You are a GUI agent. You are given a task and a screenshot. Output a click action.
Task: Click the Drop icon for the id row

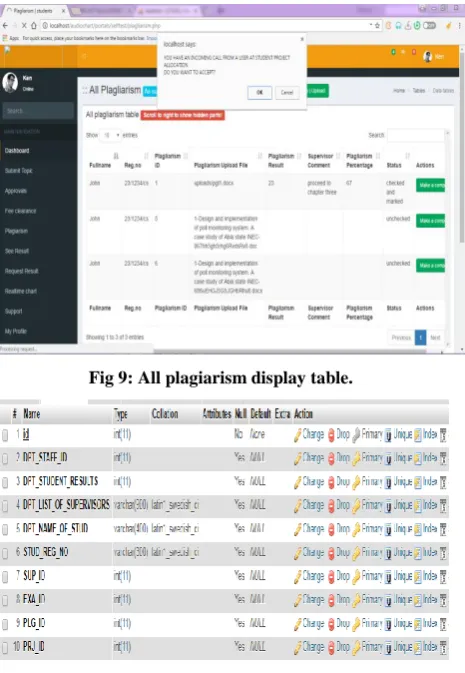click(331, 435)
